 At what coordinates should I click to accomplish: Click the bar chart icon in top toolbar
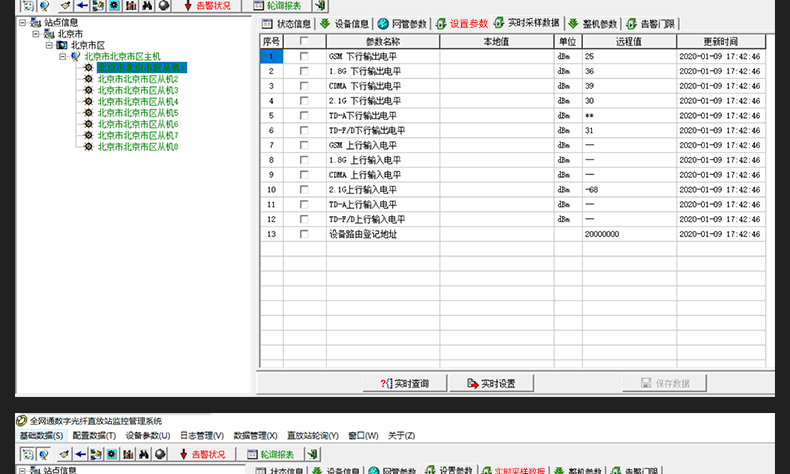coord(129,6)
